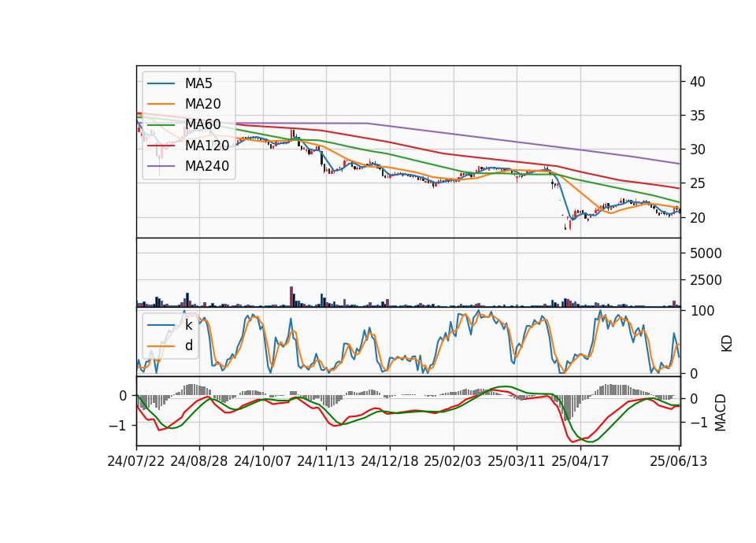The width and height of the screenshot is (756, 543).
Task: Click the 24/10/07 date axis label
Action: pyautogui.click(x=263, y=461)
